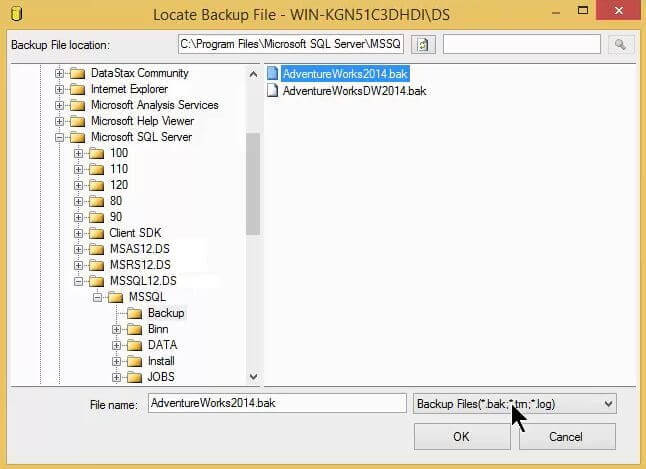Viewport: 646px width, 469px height.
Task: Click the MSAS12.DS folder icon
Action: 96,249
